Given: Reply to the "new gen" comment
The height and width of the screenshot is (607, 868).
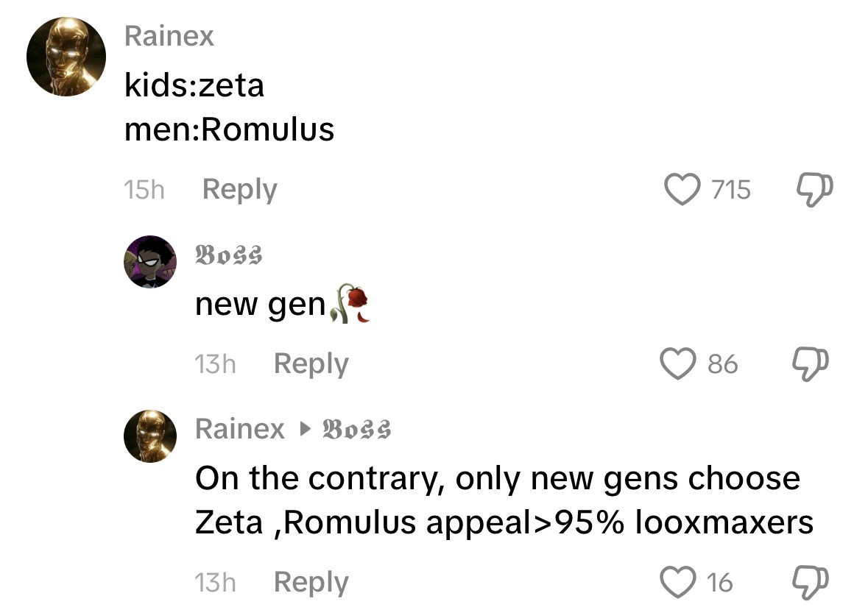Looking at the screenshot, I should pos(311,363).
